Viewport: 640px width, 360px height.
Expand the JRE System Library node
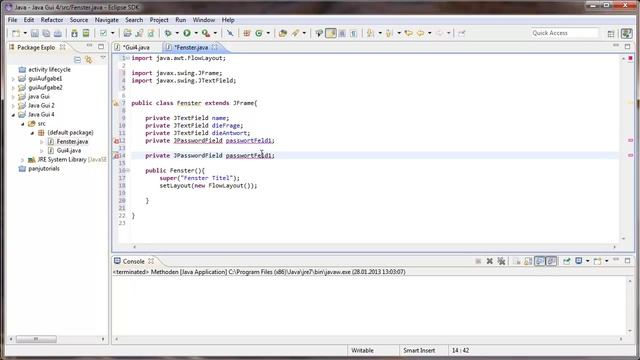click(x=23, y=160)
